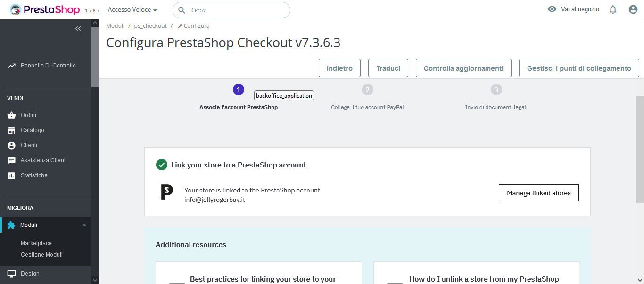The width and height of the screenshot is (644, 284).
Task: Click the Clienti person icon in the sidebar
Action: coord(12,145)
